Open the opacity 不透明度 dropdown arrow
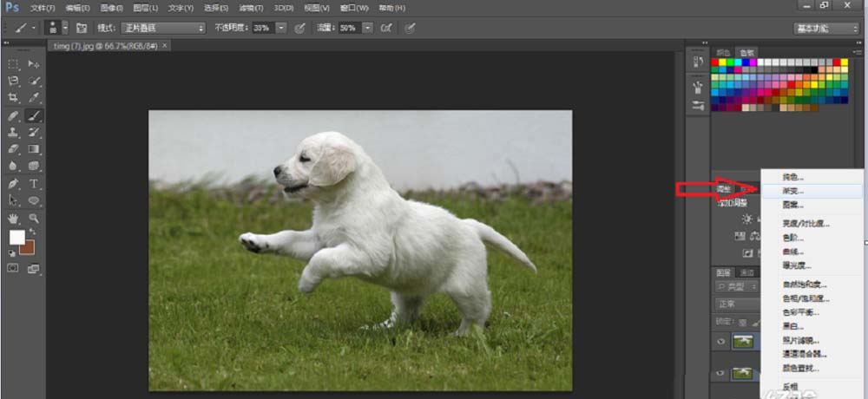868x399 pixels. coord(281,28)
